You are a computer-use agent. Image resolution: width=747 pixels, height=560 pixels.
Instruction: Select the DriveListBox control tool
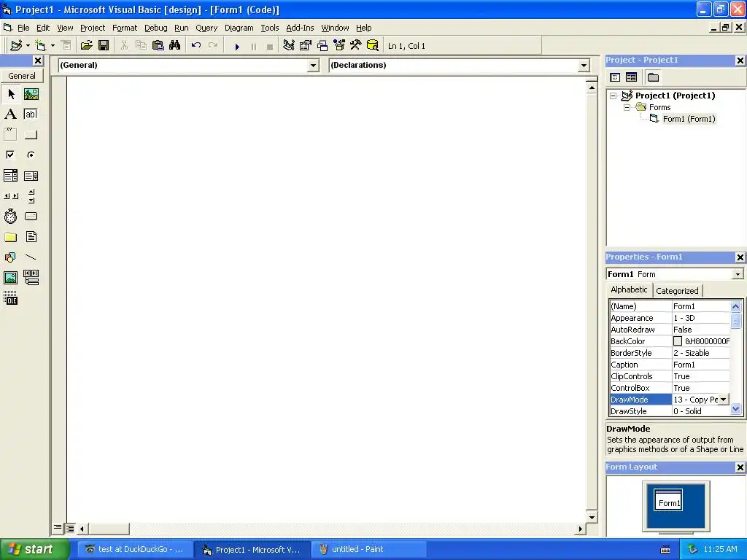coord(31,216)
